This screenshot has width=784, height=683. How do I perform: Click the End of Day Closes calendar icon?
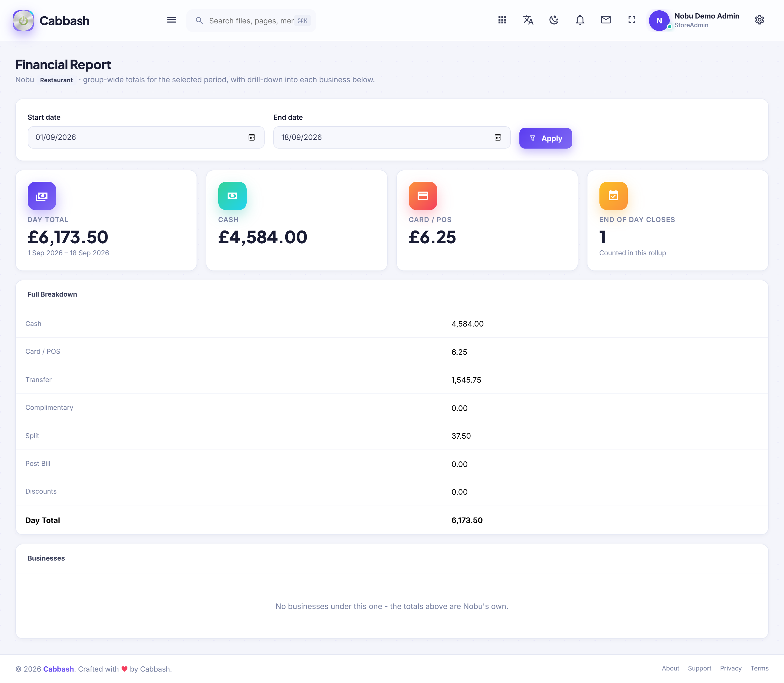613,196
